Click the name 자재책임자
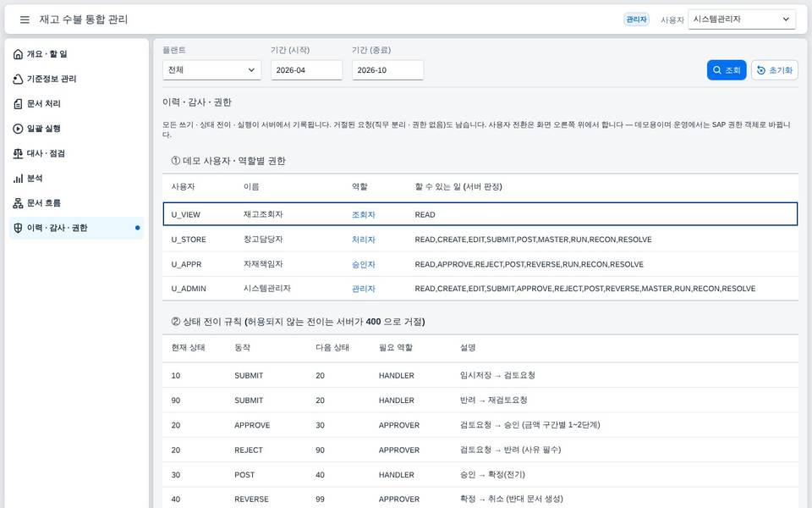Viewport: 812px width, 508px height. pos(263,264)
